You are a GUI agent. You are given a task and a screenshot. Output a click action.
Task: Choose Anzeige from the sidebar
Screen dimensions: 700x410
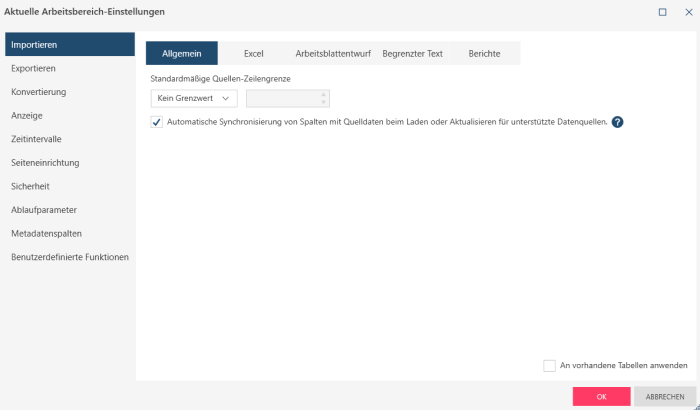coord(26,116)
